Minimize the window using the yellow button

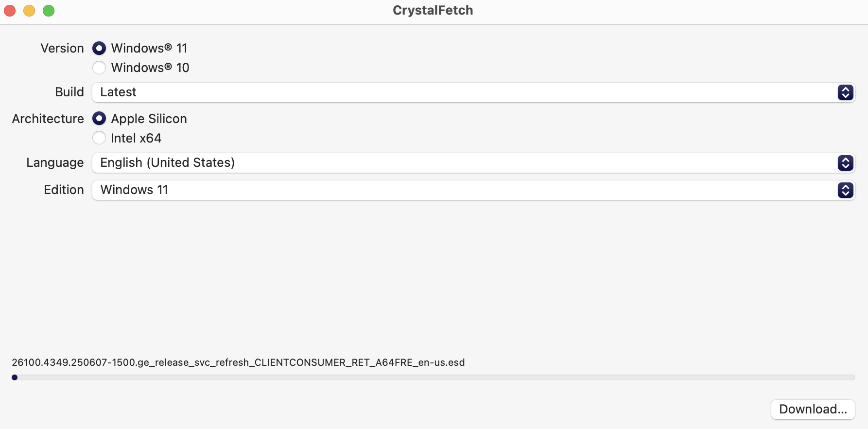(29, 11)
